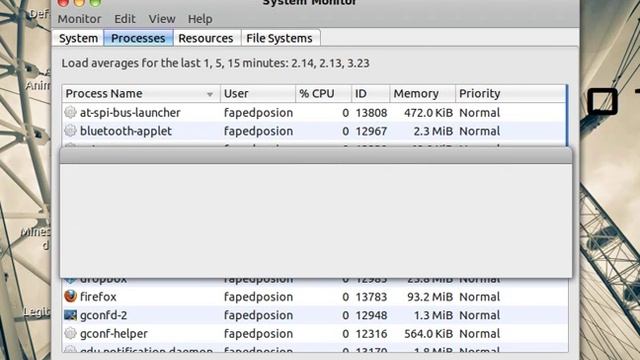This screenshot has height=360, width=640.
Task: Click the 93.2 MiB memory value
Action: pos(430,297)
